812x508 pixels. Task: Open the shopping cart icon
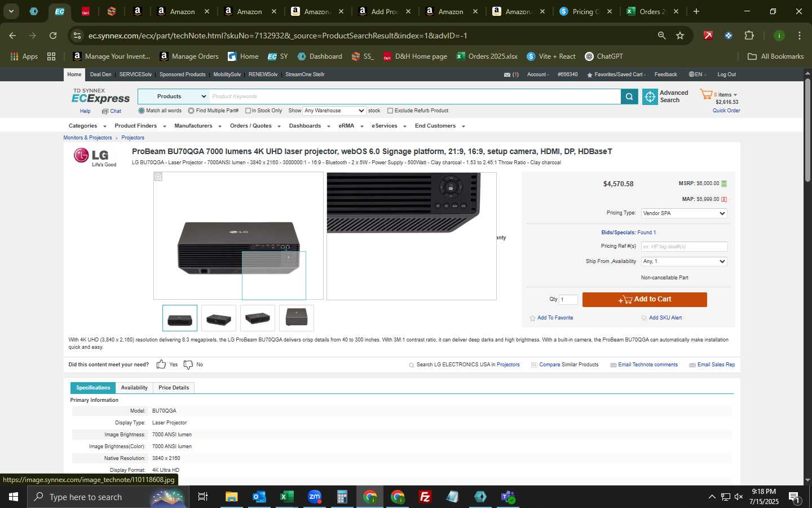pyautogui.click(x=706, y=94)
